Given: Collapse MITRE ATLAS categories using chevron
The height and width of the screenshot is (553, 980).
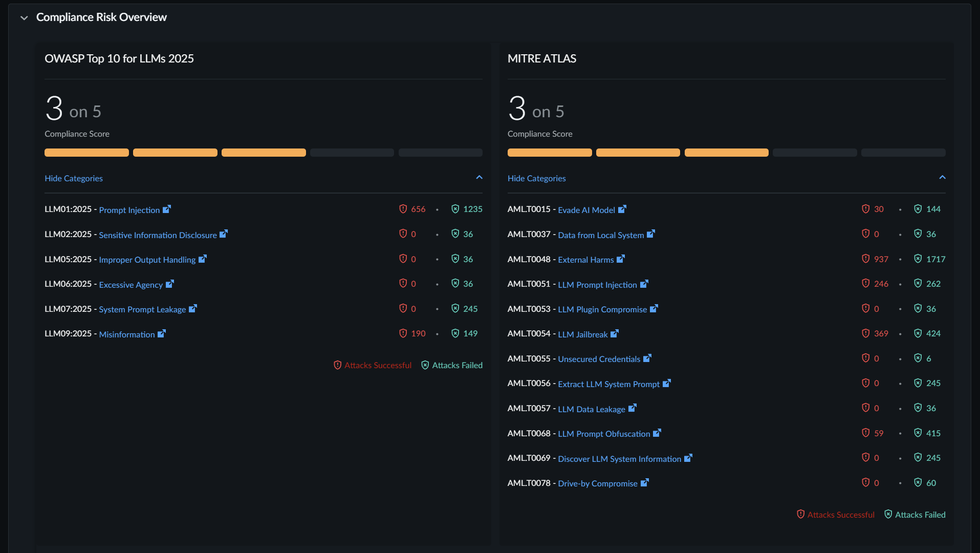Looking at the screenshot, I should click(942, 178).
